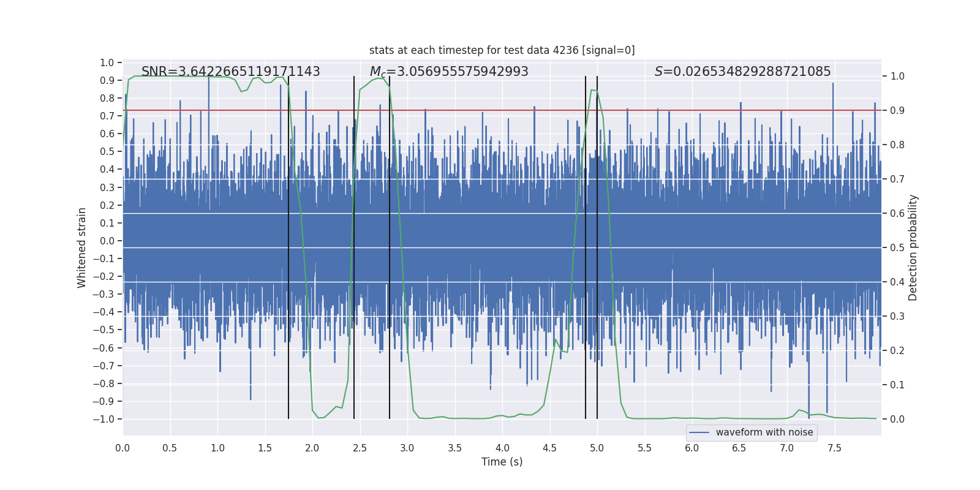The image size is (980, 490).
Task: Click the green probability peak near 5.0 seconds
Action: [x=593, y=91]
